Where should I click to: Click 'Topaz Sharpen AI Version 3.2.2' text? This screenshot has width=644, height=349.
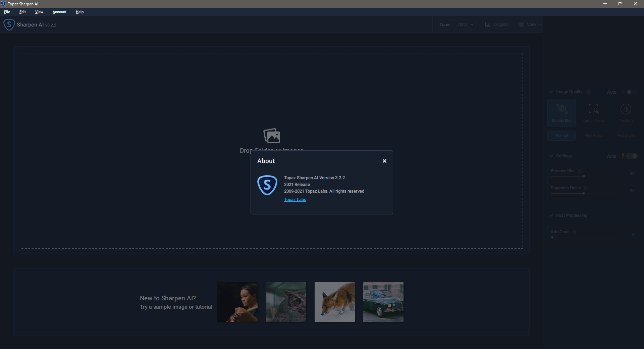click(314, 178)
